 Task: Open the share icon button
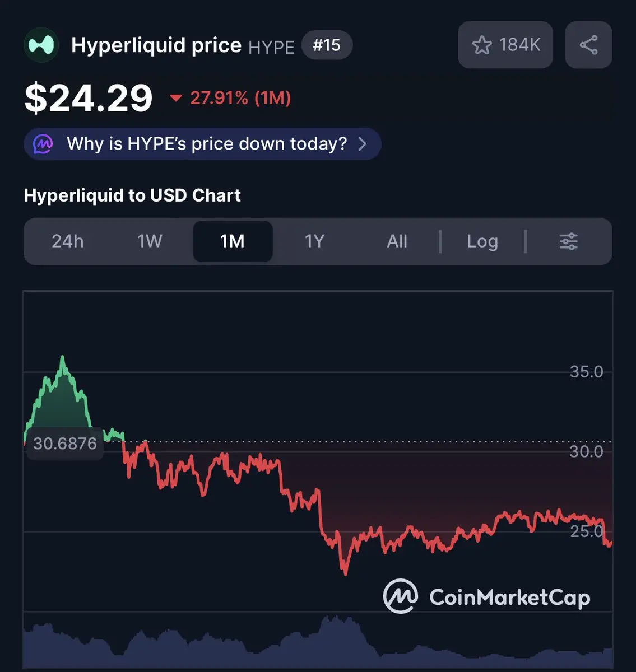coord(588,45)
